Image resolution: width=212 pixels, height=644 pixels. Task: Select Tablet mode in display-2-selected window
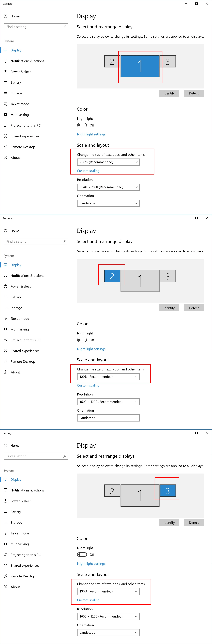20,319
